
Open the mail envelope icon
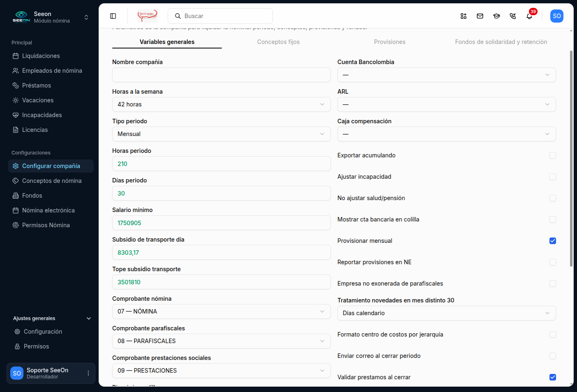pyautogui.click(x=480, y=16)
